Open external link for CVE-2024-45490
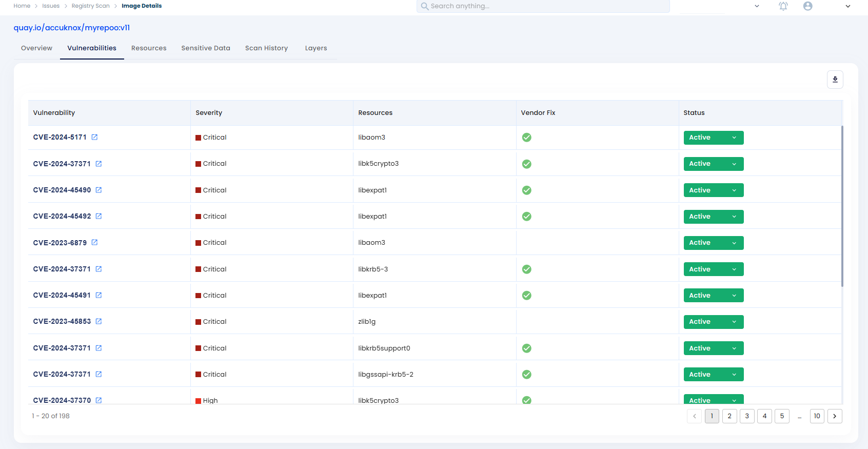The image size is (868, 449). [x=98, y=190]
